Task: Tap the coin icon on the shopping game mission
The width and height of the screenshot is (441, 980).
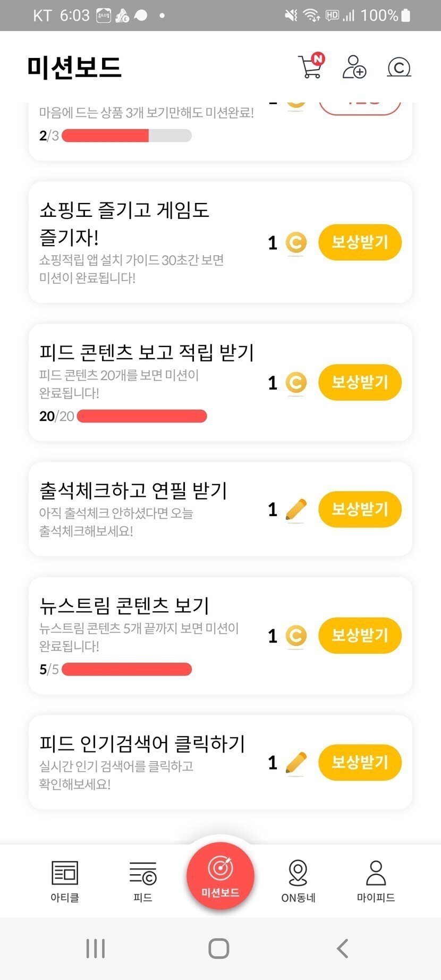Action: (296, 243)
